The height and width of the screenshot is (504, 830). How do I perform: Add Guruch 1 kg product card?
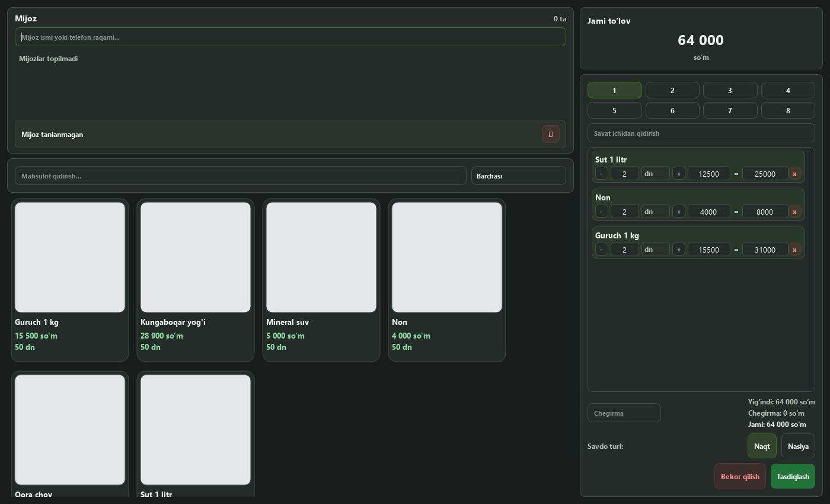pyautogui.click(x=70, y=280)
